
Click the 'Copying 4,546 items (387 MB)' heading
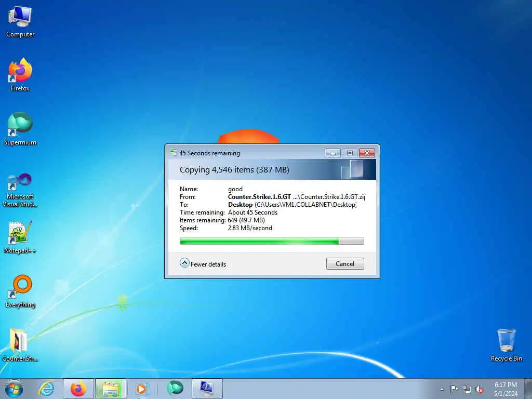pos(234,170)
